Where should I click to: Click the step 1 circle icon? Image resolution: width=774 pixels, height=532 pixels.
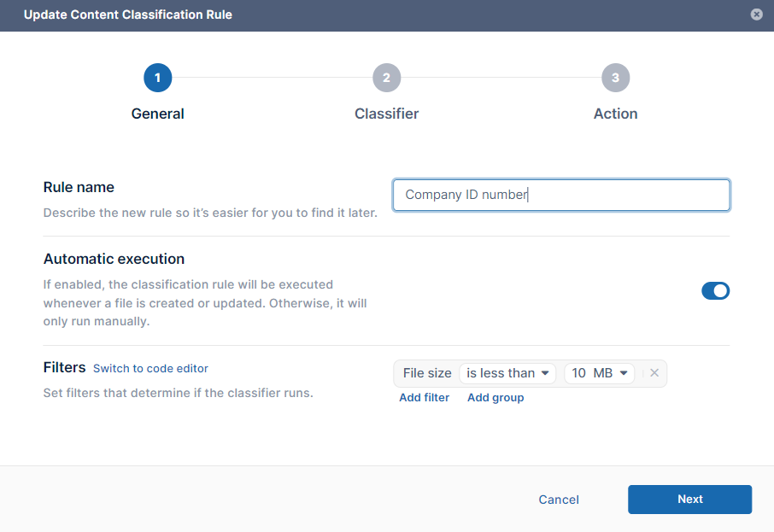(157, 79)
